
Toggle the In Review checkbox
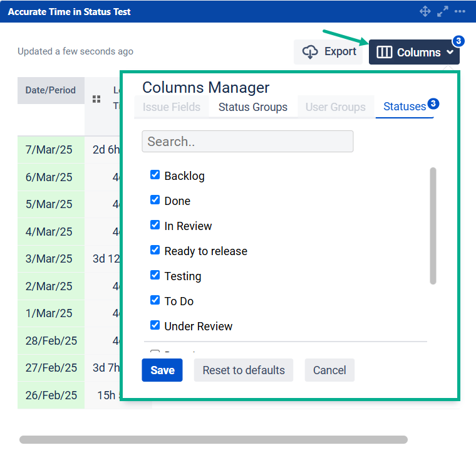pyautogui.click(x=155, y=226)
